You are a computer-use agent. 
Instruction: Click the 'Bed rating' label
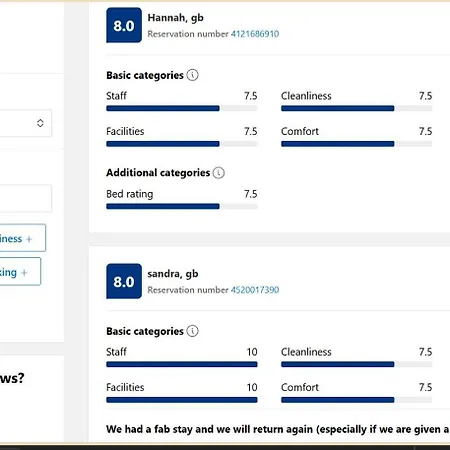point(130,194)
